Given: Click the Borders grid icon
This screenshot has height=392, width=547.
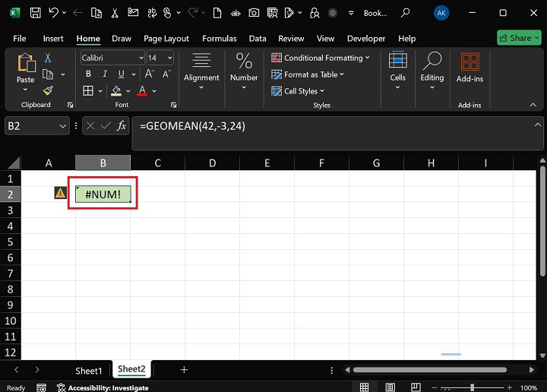Looking at the screenshot, I should click(88, 90).
